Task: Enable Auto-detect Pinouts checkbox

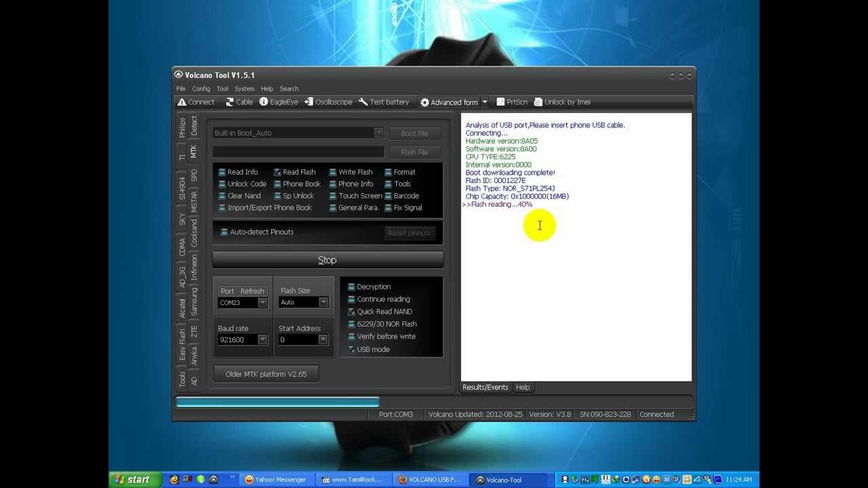Action: click(224, 232)
